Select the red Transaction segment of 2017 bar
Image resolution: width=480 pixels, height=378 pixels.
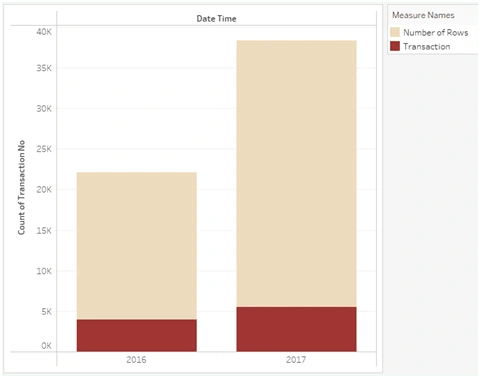pos(296,329)
